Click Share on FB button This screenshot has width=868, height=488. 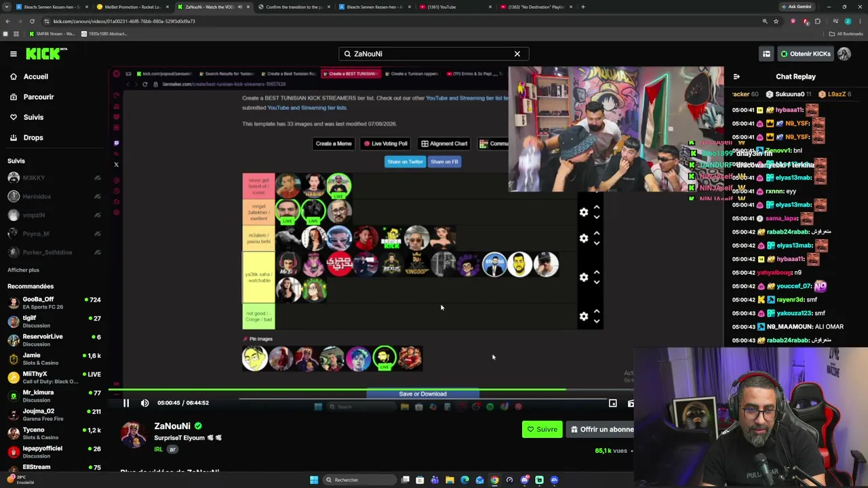pyautogui.click(x=444, y=162)
